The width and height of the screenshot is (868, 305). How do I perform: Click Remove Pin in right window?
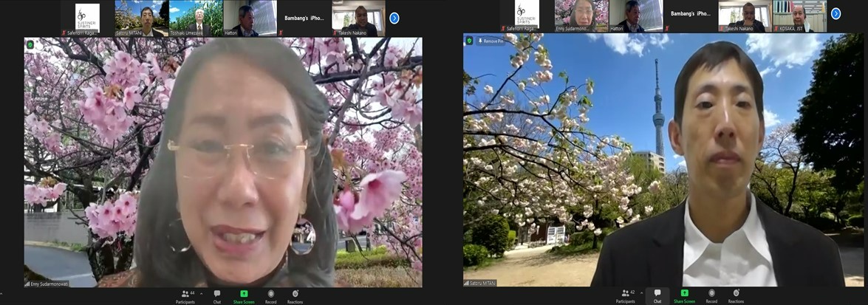pos(491,41)
